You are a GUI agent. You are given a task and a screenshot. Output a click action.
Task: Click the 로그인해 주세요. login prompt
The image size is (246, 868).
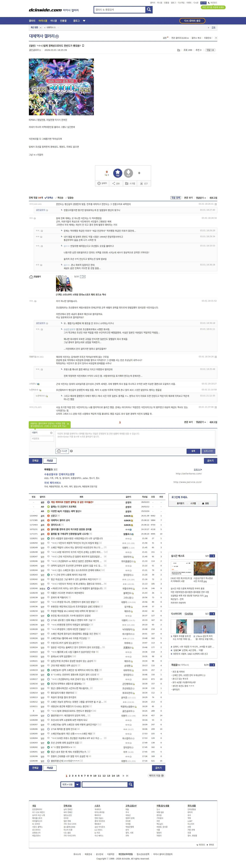pos(180,497)
